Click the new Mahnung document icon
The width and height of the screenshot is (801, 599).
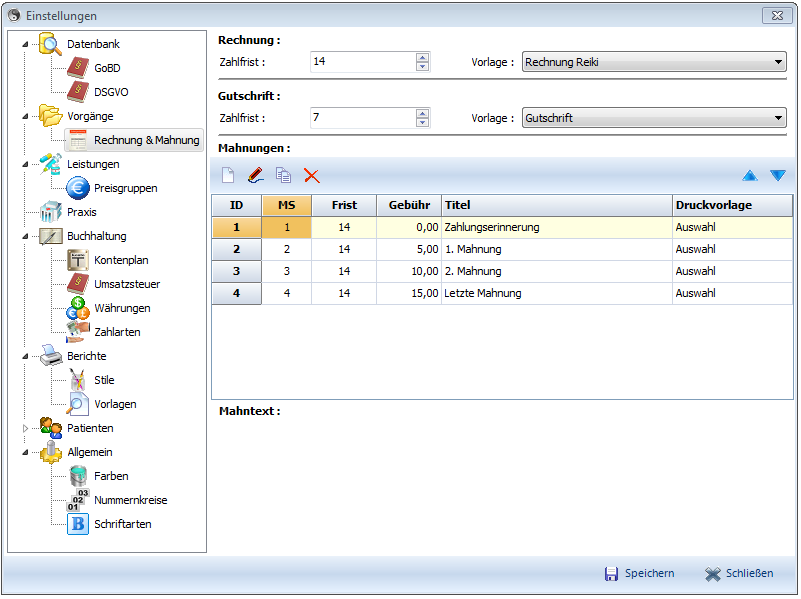(x=228, y=176)
